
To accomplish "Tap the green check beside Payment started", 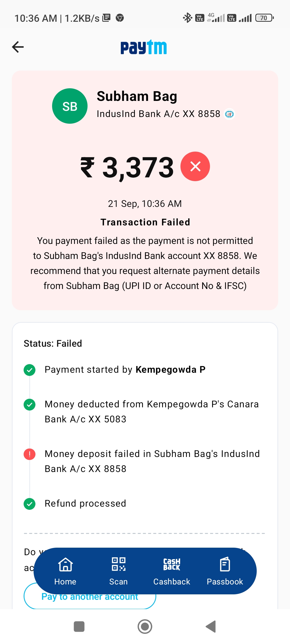I will pos(30,370).
